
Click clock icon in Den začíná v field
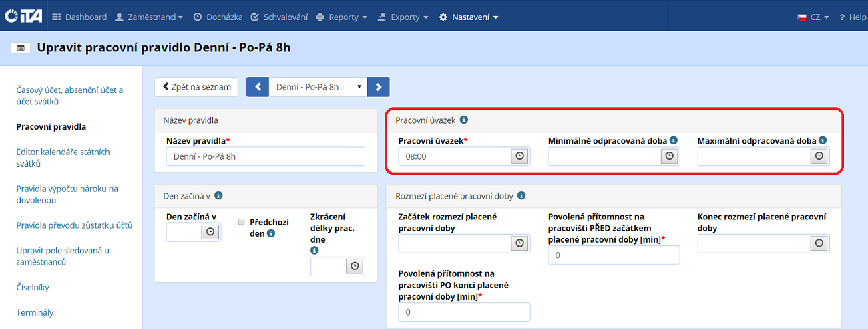[x=210, y=231]
